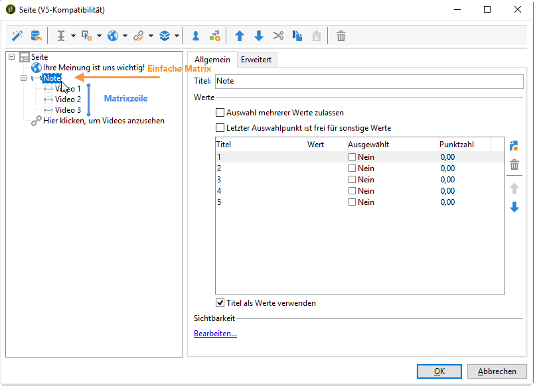539x392 pixels.
Task: Select Ihre Meinung ist uns wichtig! item
Action: (x=94, y=68)
